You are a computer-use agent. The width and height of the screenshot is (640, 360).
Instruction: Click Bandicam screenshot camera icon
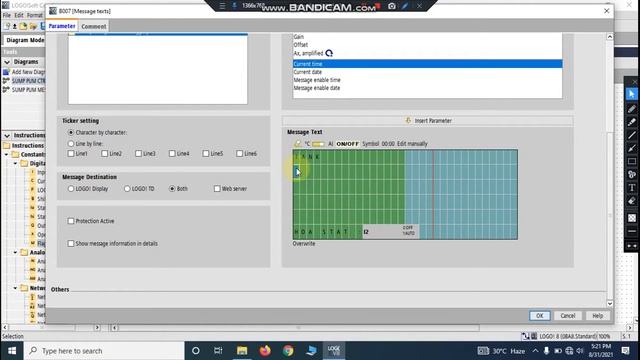pyautogui.click(x=392, y=6)
